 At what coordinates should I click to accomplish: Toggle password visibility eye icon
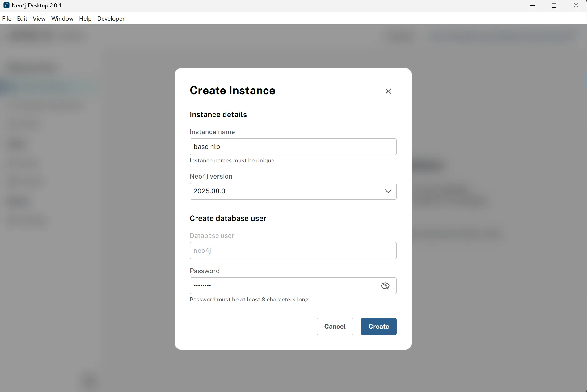(385, 286)
